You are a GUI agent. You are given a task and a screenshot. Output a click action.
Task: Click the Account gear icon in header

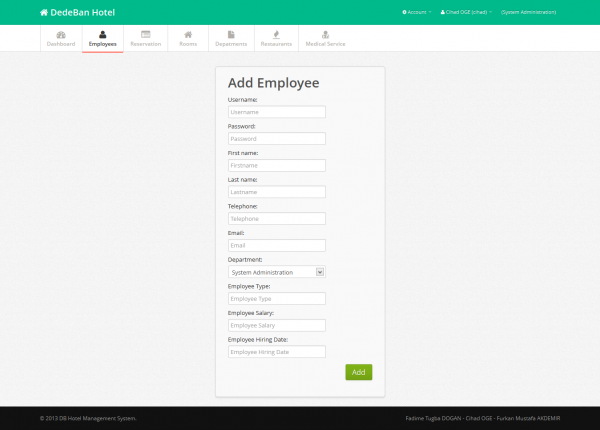click(x=404, y=12)
